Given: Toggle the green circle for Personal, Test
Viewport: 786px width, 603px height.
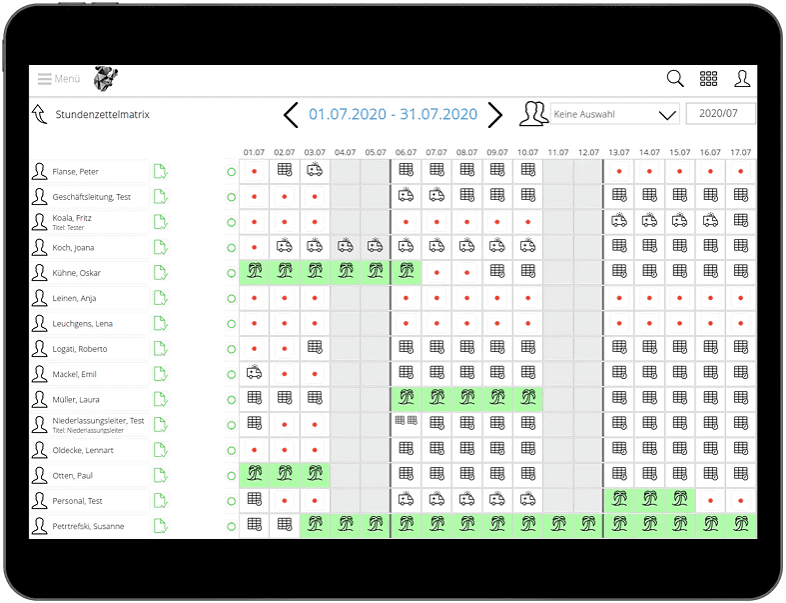Looking at the screenshot, I should point(232,500).
